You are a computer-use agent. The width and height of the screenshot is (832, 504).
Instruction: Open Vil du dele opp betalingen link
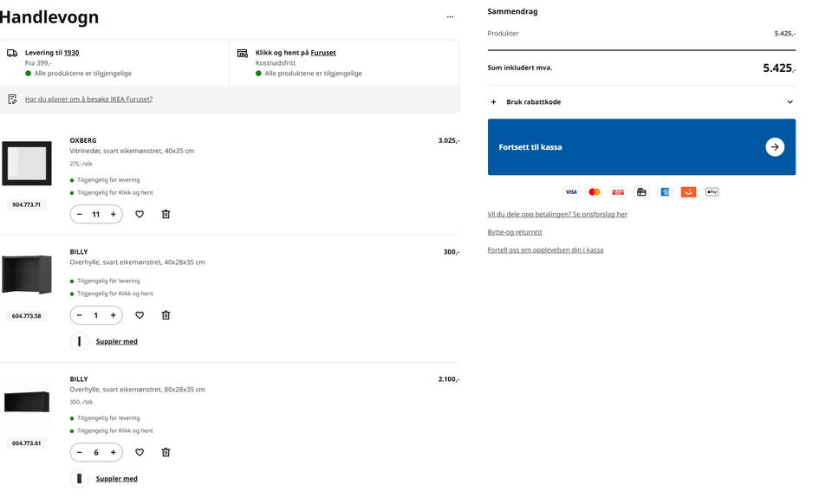pyautogui.click(x=557, y=214)
